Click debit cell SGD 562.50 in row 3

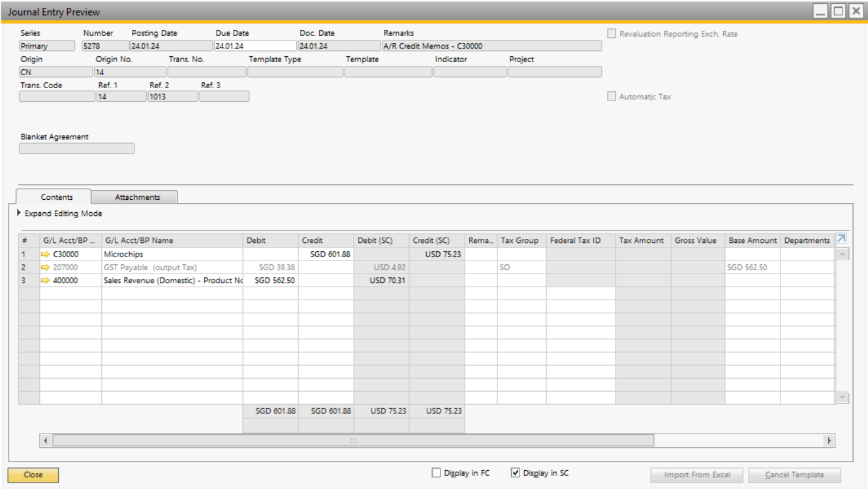pyautogui.click(x=271, y=280)
